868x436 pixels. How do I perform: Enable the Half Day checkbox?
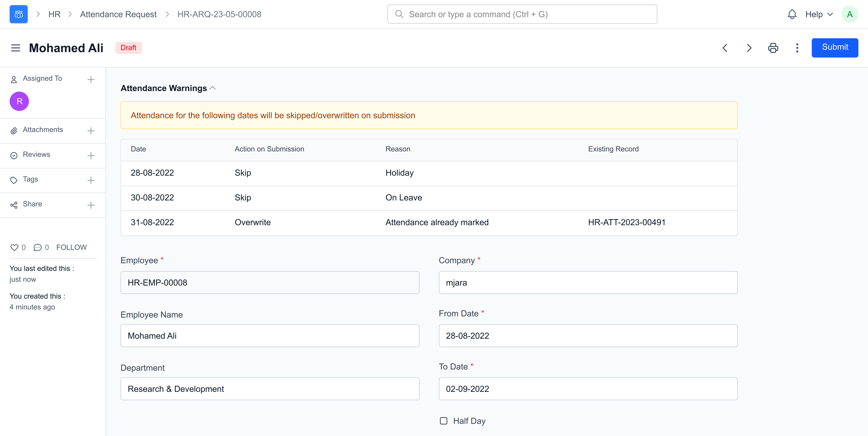point(443,421)
